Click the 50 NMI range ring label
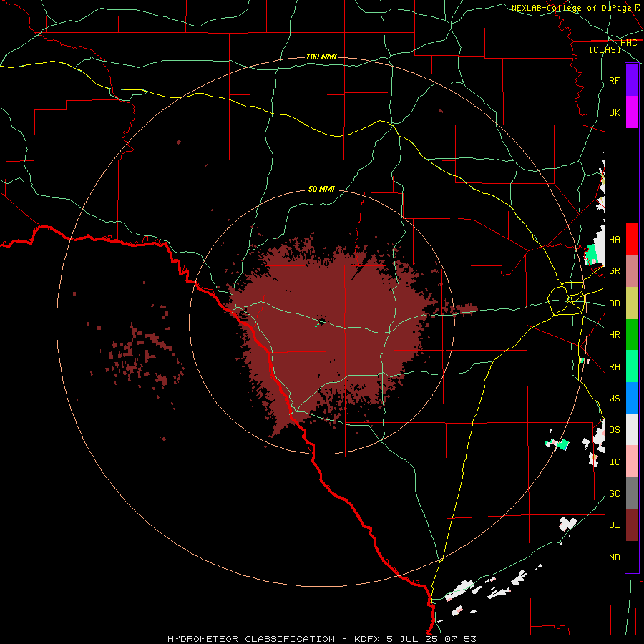644x644 pixels. 321,189
